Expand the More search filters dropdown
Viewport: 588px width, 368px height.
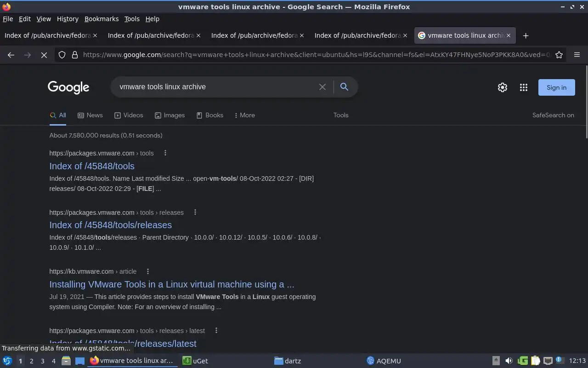(244, 115)
